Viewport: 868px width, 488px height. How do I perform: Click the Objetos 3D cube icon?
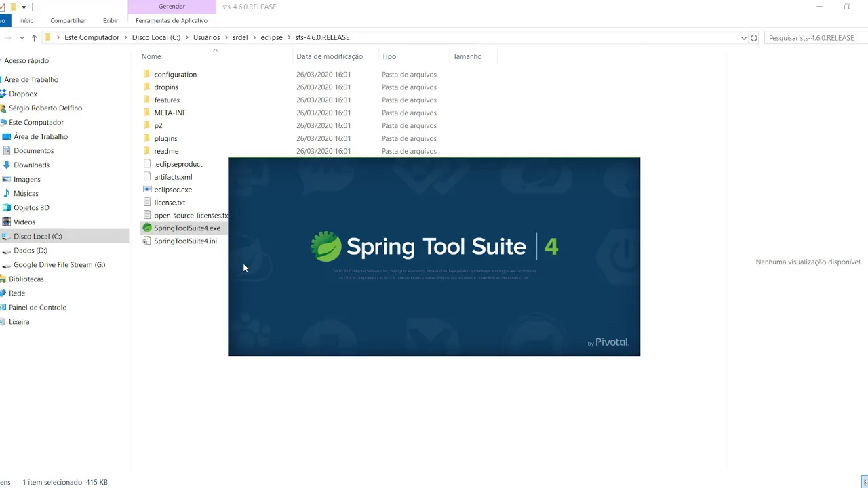tap(7, 207)
